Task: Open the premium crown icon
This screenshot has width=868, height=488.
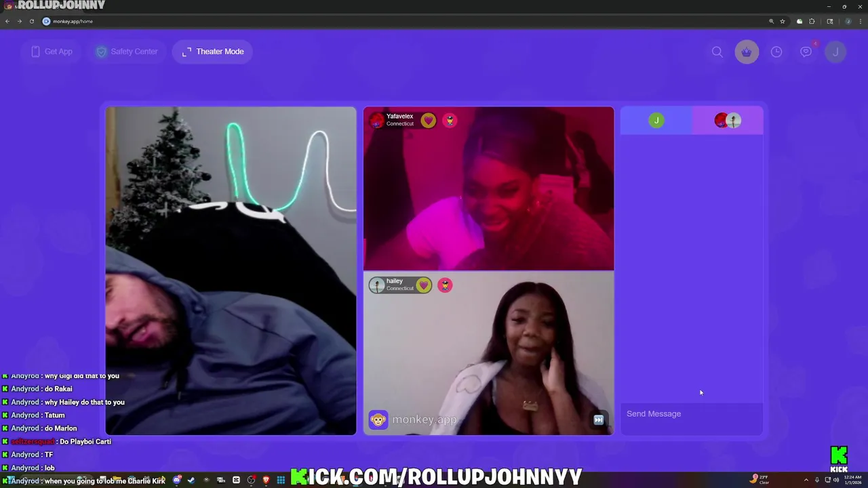Action: (x=747, y=52)
